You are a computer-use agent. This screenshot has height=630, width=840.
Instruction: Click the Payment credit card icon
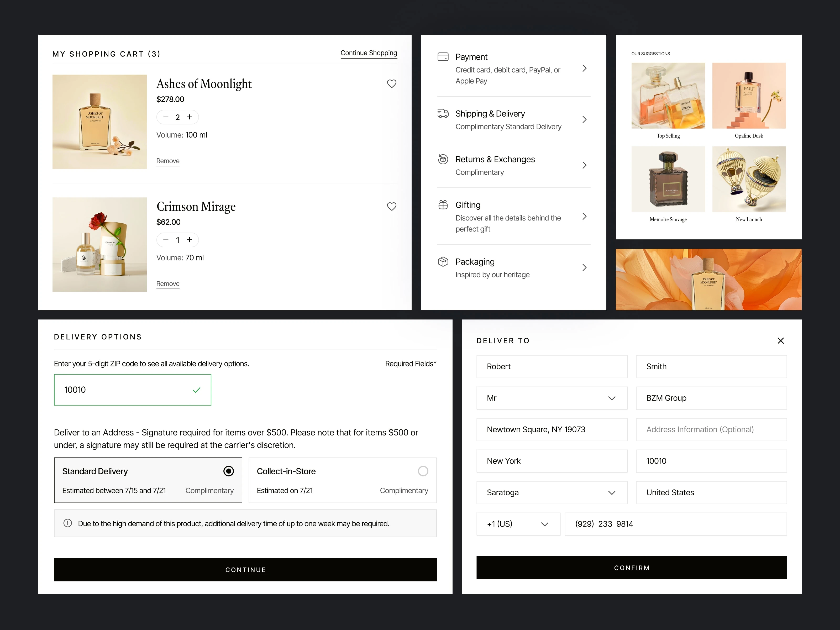(443, 57)
